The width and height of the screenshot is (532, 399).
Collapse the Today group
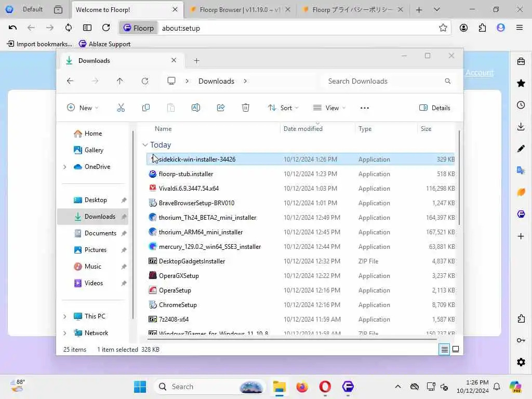[145, 145]
